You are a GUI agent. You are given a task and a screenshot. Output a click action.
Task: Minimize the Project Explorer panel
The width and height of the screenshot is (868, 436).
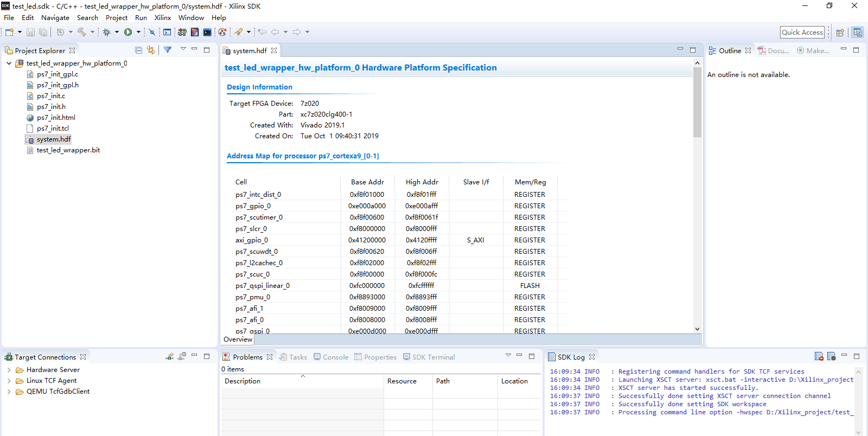click(194, 49)
